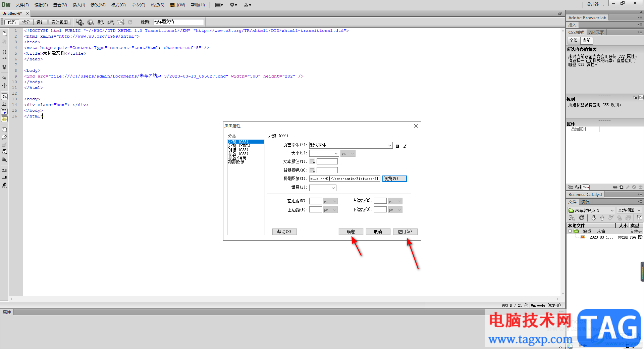Toggle word wrap in coding toolbar
The image size is (644, 349).
pos(4,111)
